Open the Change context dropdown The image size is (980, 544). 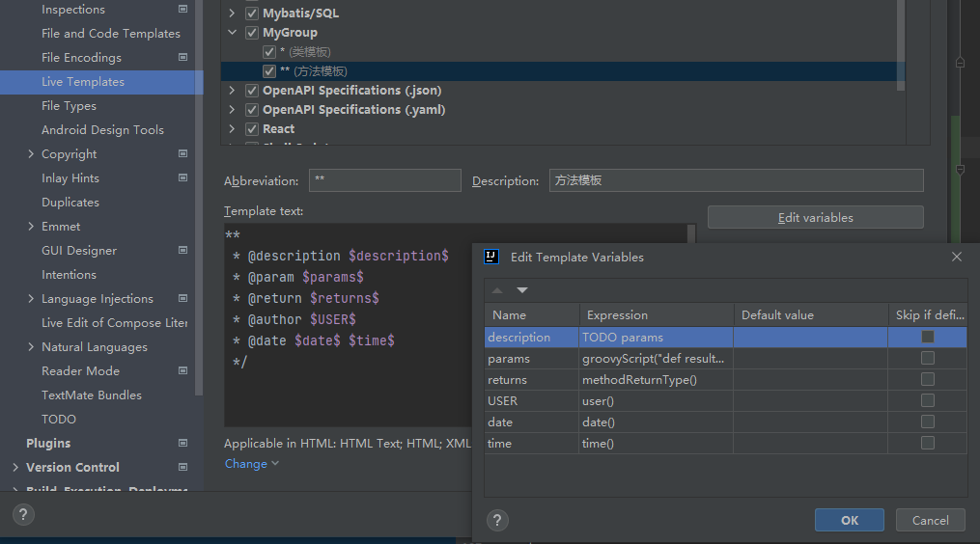coord(252,464)
